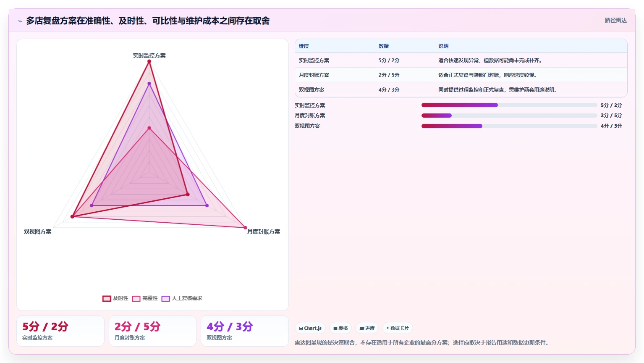Click the description starting 适合快速发现异常
This screenshot has height=363, width=644.
coord(491,60)
